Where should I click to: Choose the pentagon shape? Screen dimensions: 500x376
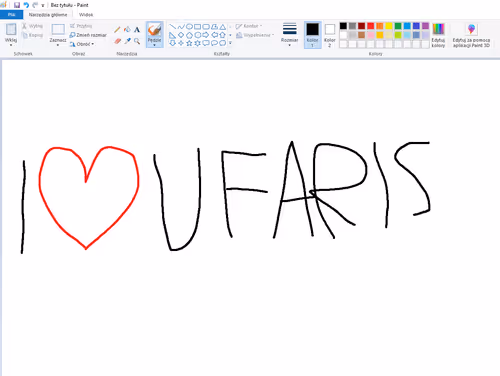[x=189, y=35]
